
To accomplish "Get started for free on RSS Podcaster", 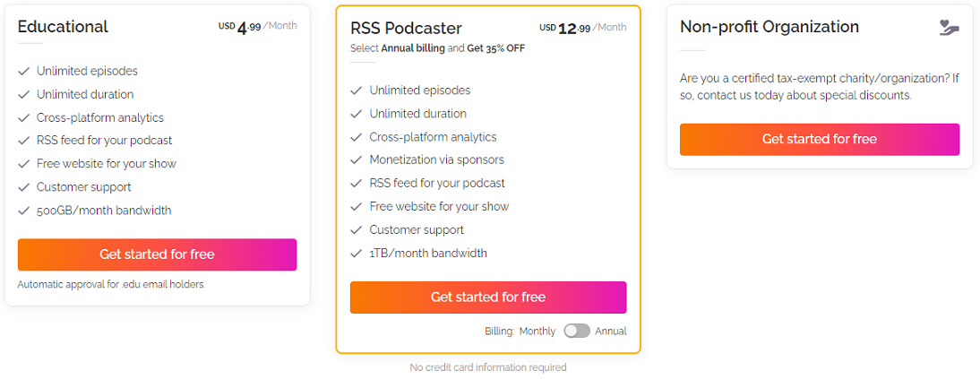I will (x=488, y=297).
